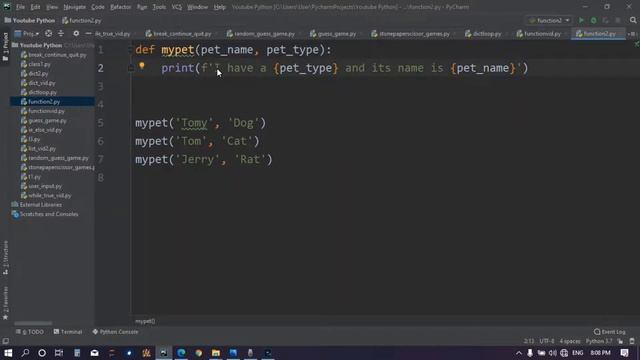
Task: Switch to random_guess_game.py editor tab
Action: pyautogui.click(x=262, y=34)
